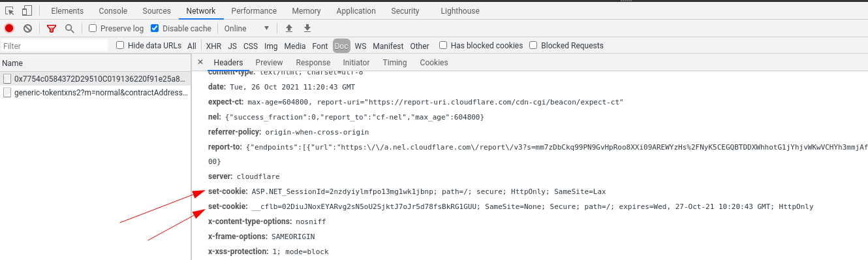Open the network search magnifier
This screenshot has height=260, width=868.
point(69,29)
